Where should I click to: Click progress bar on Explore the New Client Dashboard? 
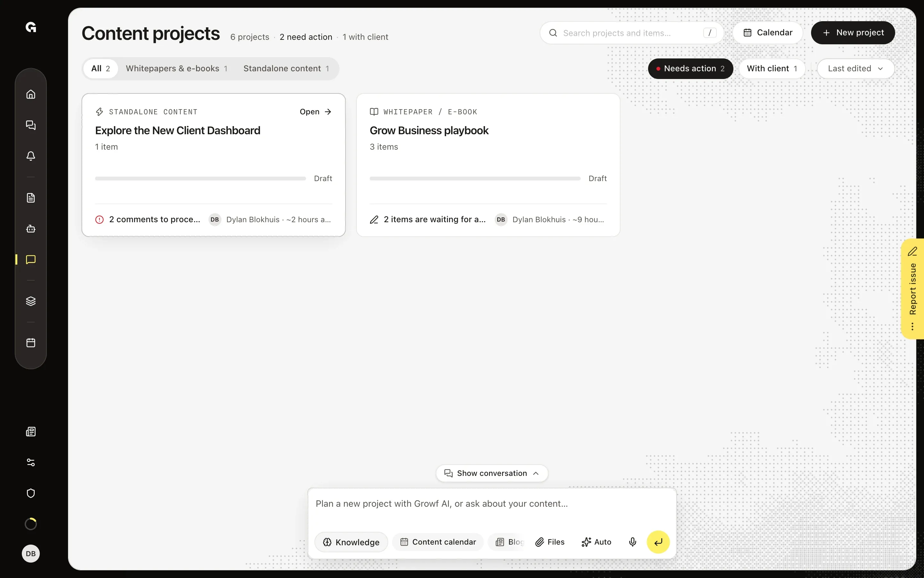(x=201, y=179)
